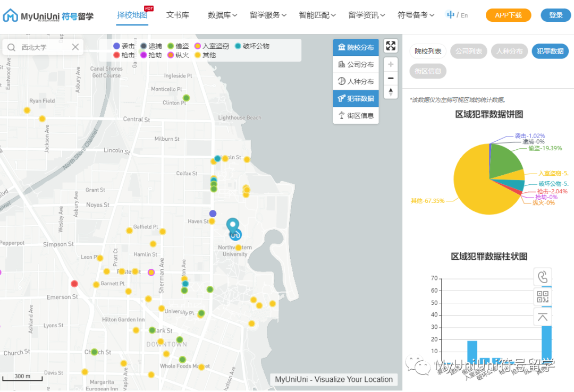The height and width of the screenshot is (392, 574).
Task: Select 人种分布 map layer
Action: tap(356, 81)
